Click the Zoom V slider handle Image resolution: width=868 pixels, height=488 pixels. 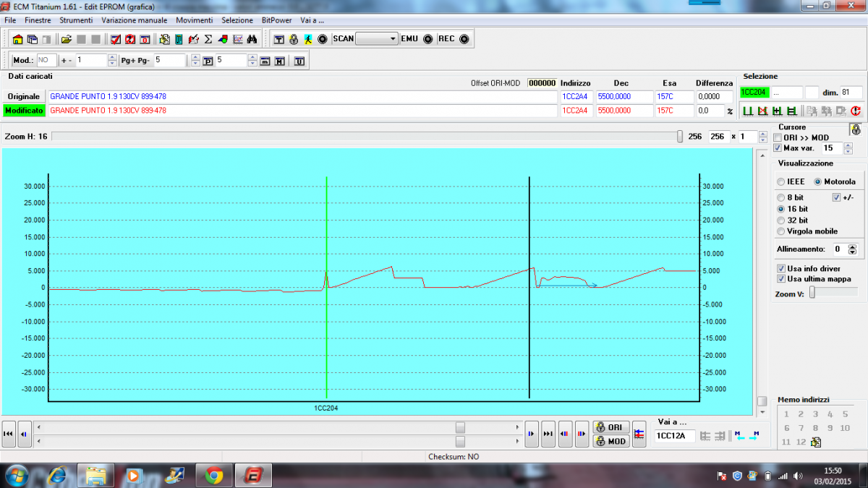click(812, 292)
